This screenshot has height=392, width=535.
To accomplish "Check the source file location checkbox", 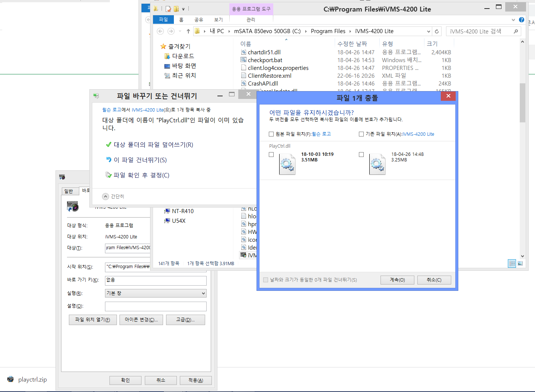I will coord(271,134).
